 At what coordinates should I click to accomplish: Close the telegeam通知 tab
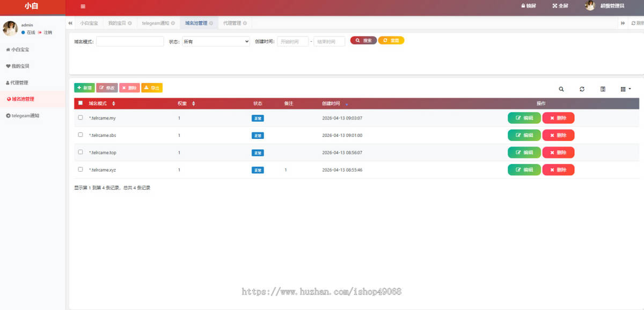[173, 23]
